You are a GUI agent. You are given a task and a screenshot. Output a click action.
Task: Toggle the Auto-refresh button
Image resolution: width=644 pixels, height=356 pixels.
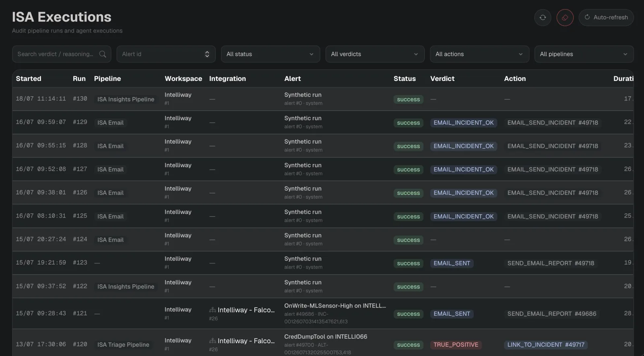pyautogui.click(x=606, y=17)
